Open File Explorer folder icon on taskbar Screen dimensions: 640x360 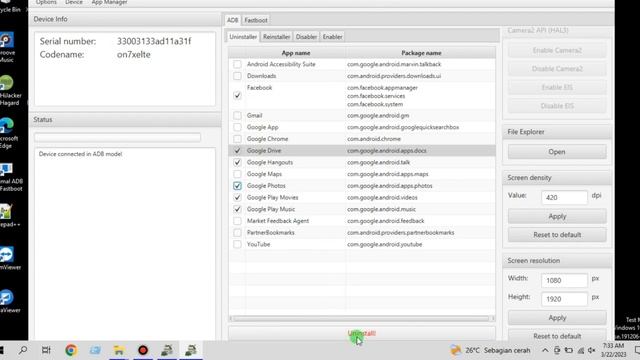[x=119, y=350]
